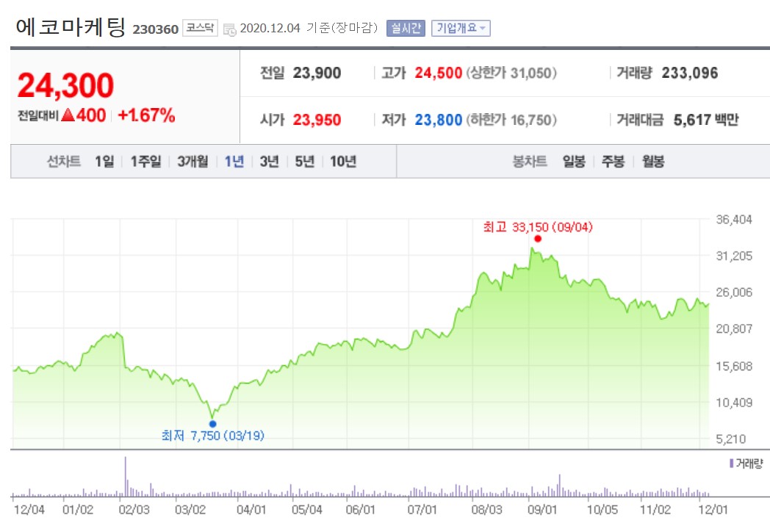Image resolution: width=770 pixels, height=532 pixels.
Task: Select the 3년 line chart tab
Action: [x=269, y=161]
